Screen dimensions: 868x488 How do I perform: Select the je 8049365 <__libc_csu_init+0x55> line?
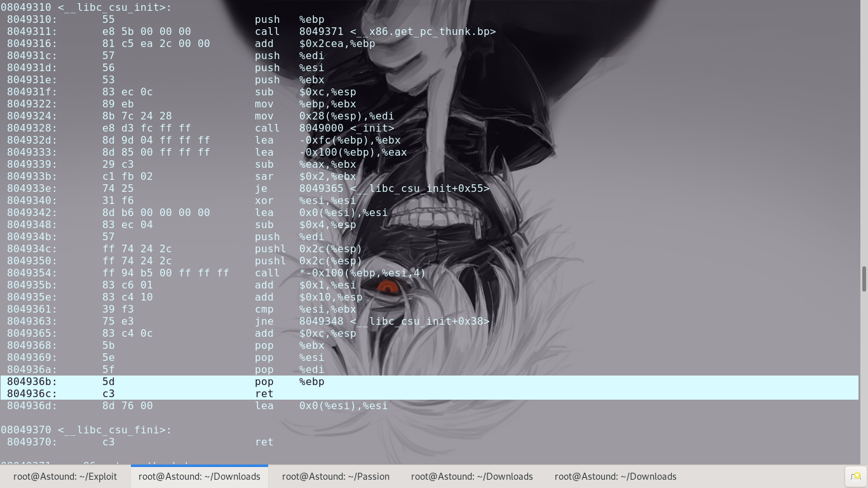pos(372,189)
